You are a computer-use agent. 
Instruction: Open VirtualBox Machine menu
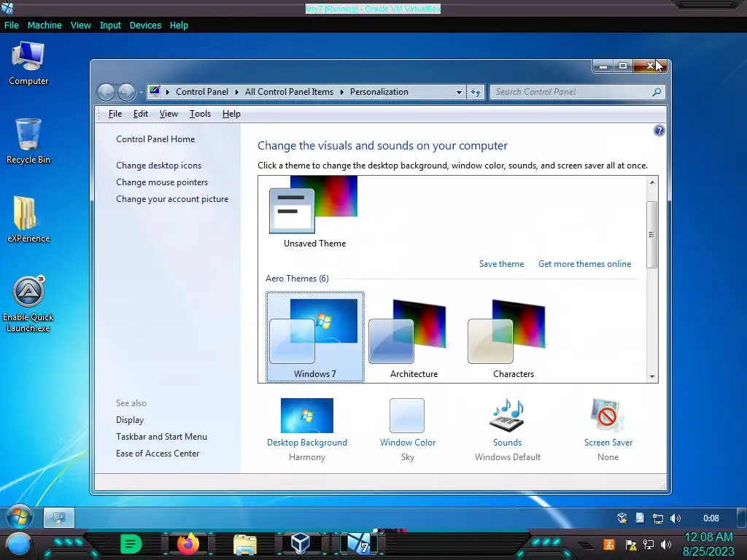click(x=44, y=26)
